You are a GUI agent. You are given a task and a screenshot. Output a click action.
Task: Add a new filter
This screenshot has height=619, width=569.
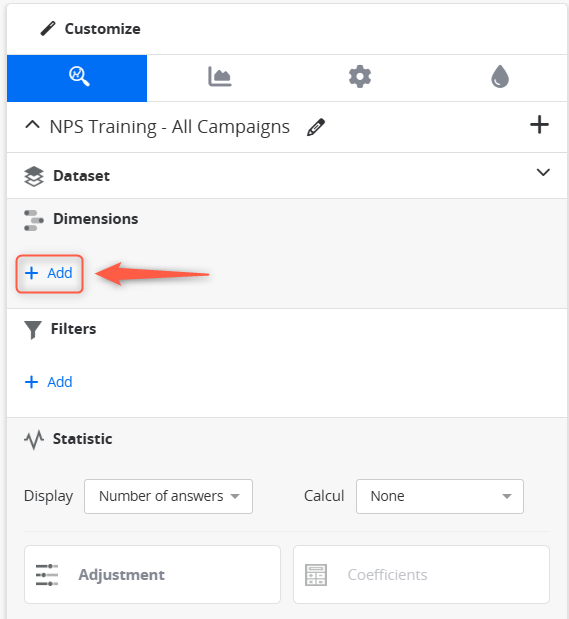click(x=49, y=382)
